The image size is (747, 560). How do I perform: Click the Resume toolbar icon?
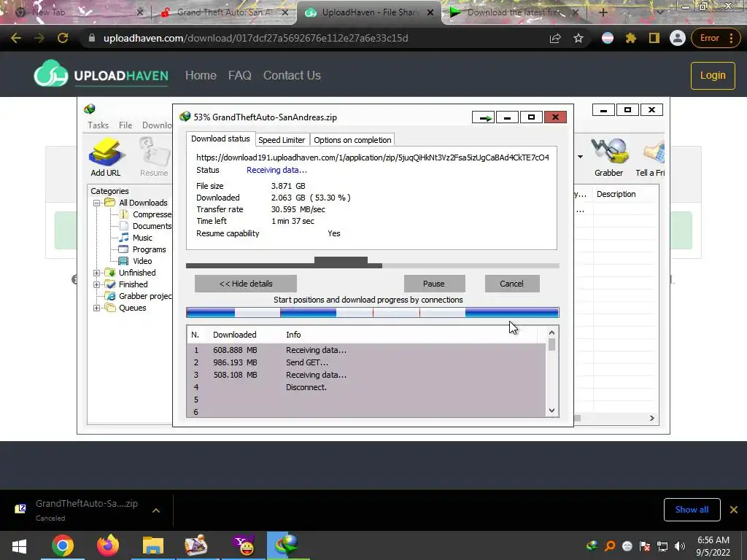click(154, 157)
